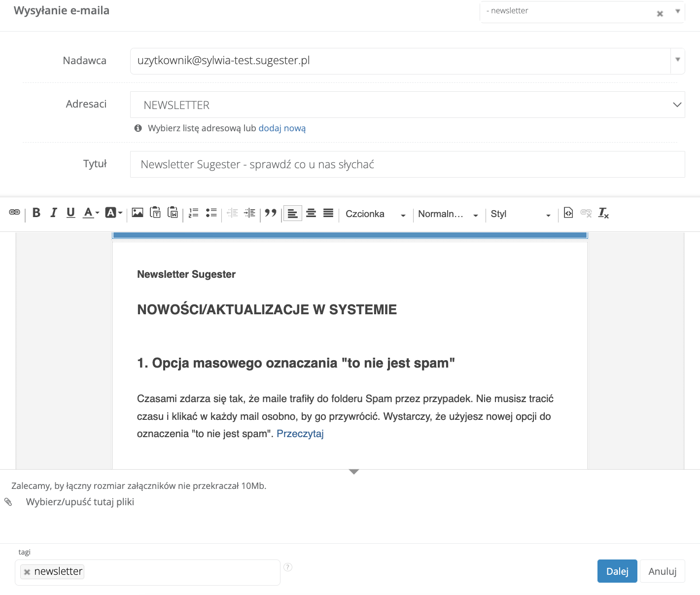Click paste from Word icon
700x595 pixels.
(173, 213)
